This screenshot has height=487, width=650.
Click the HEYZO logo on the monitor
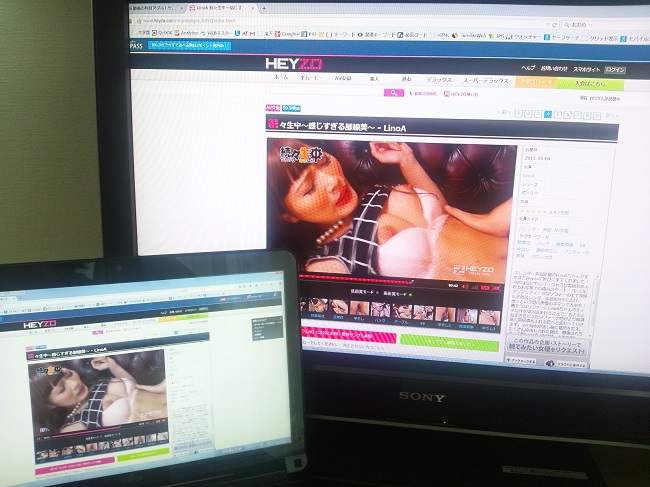293,63
